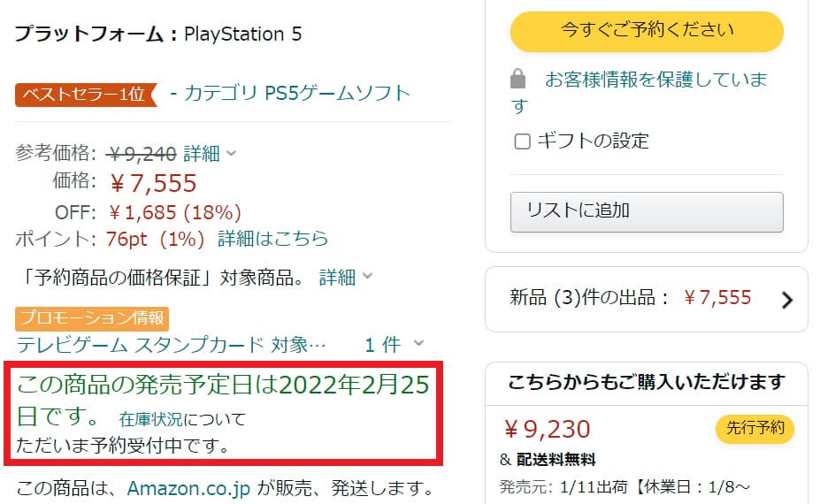Click the プロモーション情報 orange label
This screenshot has width=820, height=504.
(x=92, y=318)
